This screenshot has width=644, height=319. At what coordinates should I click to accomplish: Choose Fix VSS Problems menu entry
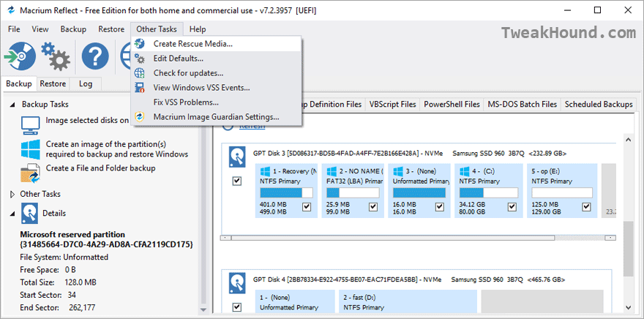click(216, 102)
